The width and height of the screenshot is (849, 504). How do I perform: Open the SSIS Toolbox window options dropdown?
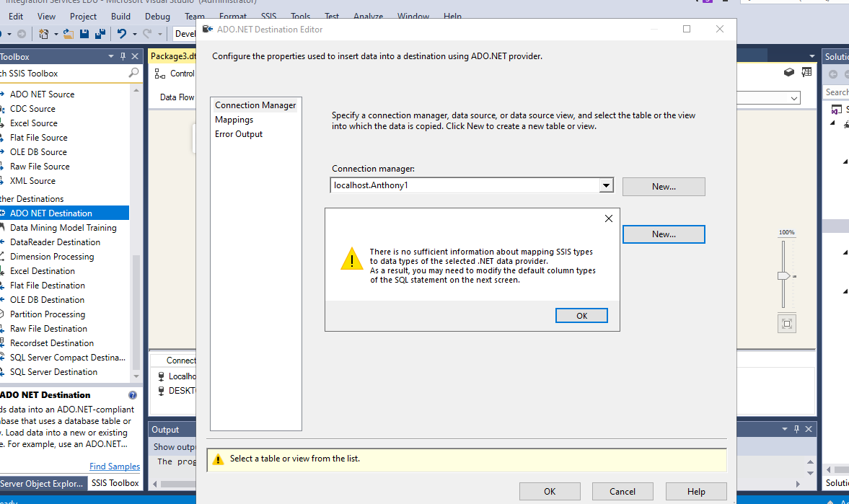point(111,56)
